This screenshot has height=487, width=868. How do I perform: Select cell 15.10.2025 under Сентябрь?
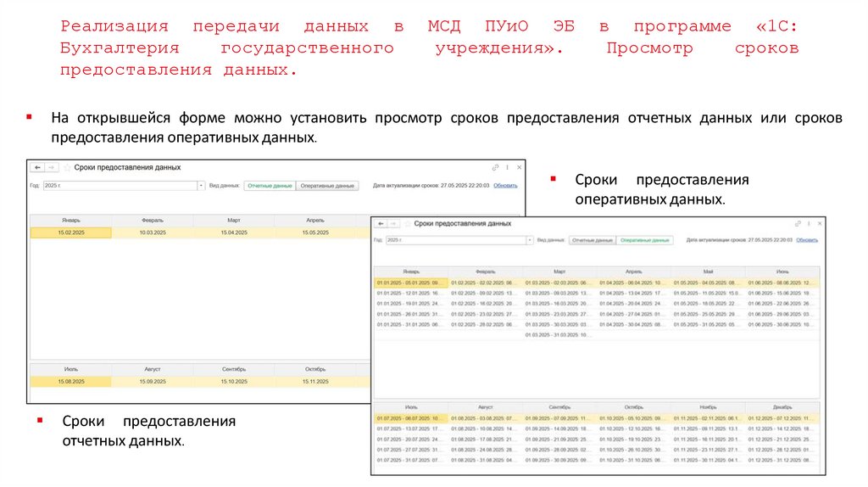coord(234,381)
